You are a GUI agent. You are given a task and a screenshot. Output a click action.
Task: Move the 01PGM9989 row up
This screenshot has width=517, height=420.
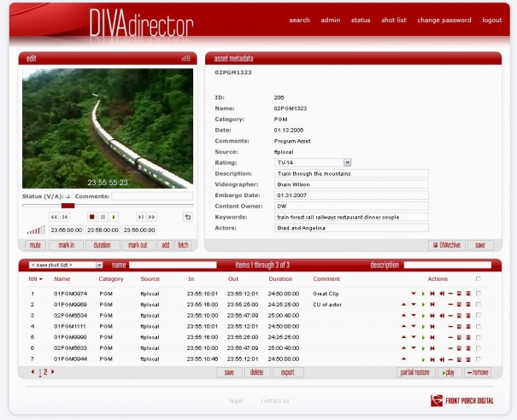[403, 305]
